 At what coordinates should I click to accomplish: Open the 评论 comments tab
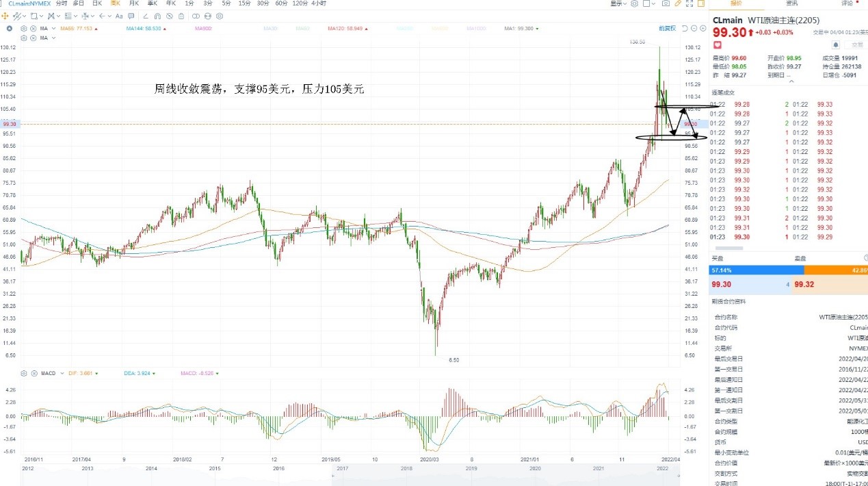(847, 3)
